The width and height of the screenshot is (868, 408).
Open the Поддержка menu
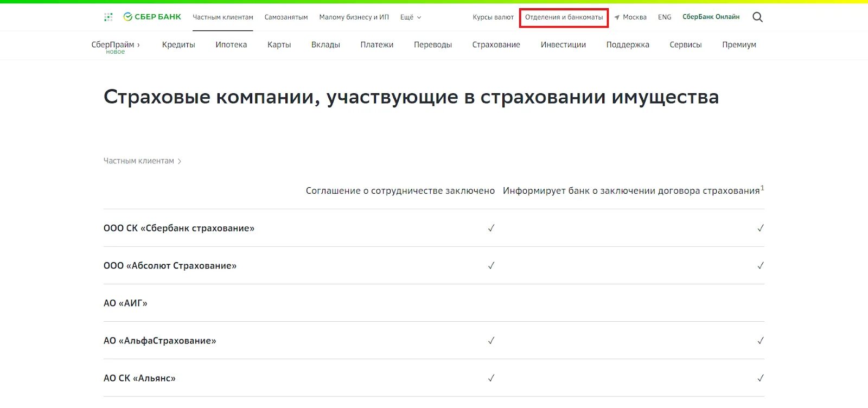pos(628,45)
